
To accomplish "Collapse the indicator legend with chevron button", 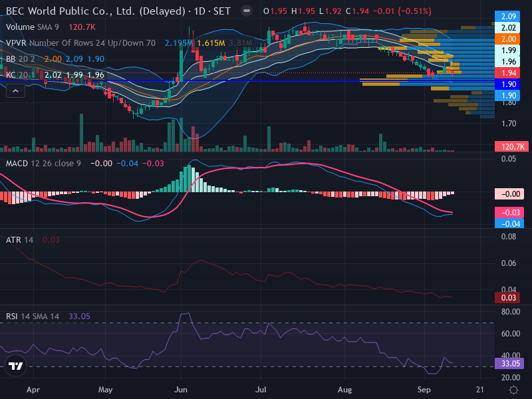I will (x=15, y=91).
